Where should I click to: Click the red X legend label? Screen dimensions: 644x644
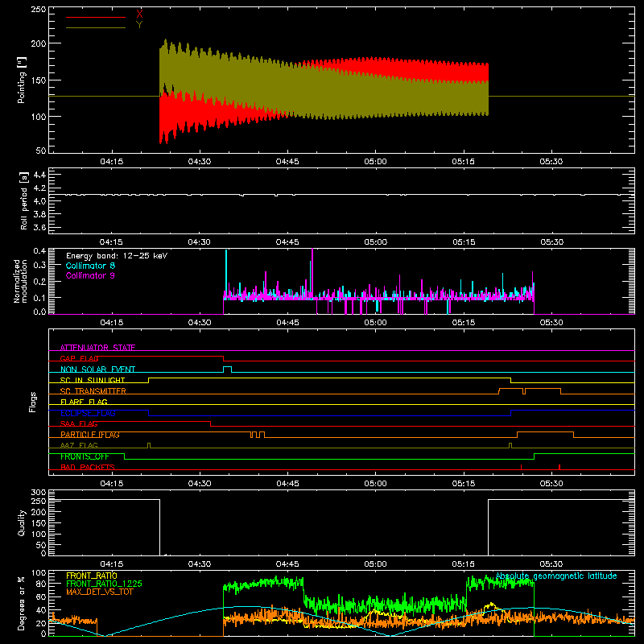[x=139, y=14]
